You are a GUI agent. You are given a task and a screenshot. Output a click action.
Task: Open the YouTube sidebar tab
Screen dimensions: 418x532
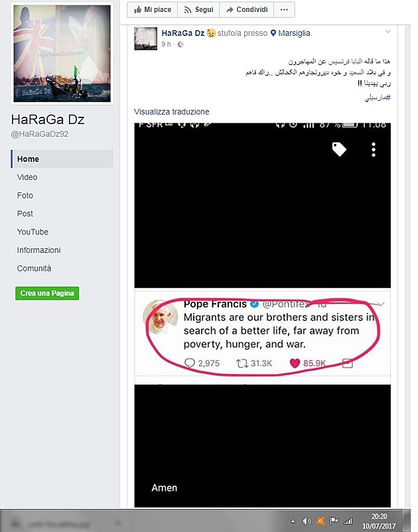click(x=33, y=232)
